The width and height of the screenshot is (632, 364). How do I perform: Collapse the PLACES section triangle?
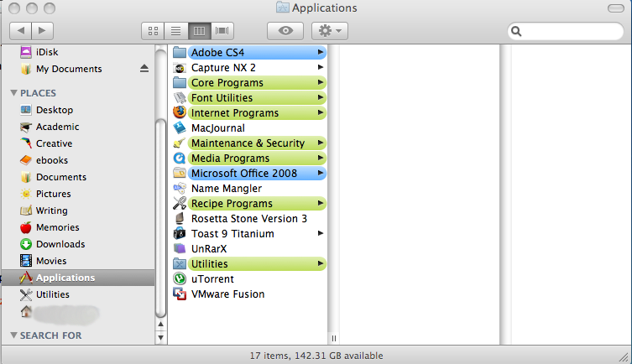click(x=13, y=93)
